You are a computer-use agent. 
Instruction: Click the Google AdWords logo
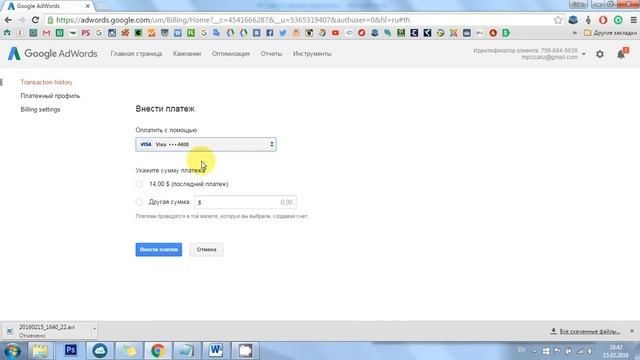coord(53,53)
